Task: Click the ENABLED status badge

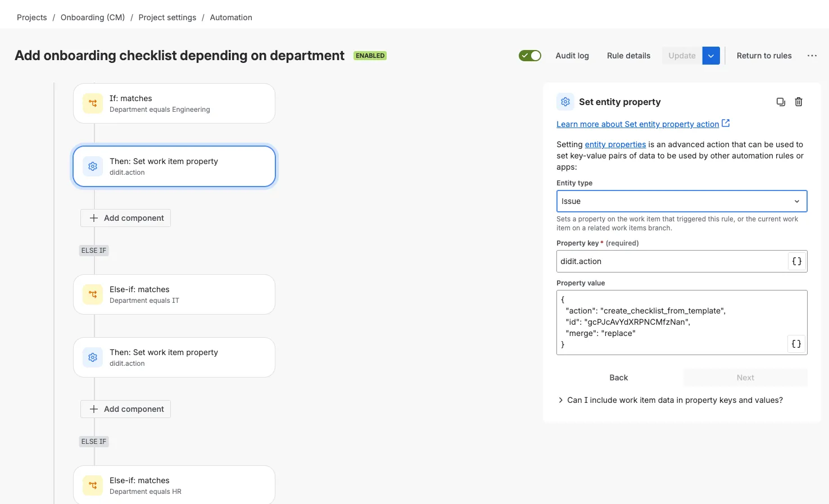Action: point(370,56)
